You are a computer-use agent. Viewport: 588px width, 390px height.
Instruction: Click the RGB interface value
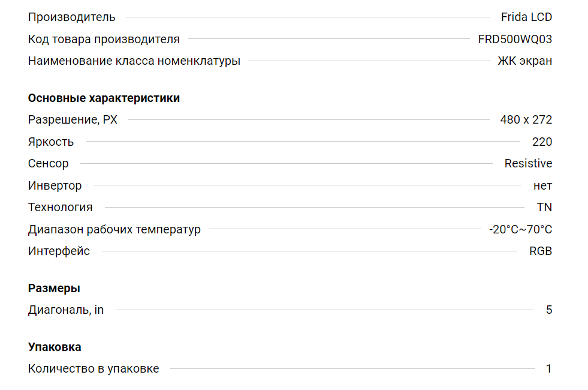click(x=541, y=251)
